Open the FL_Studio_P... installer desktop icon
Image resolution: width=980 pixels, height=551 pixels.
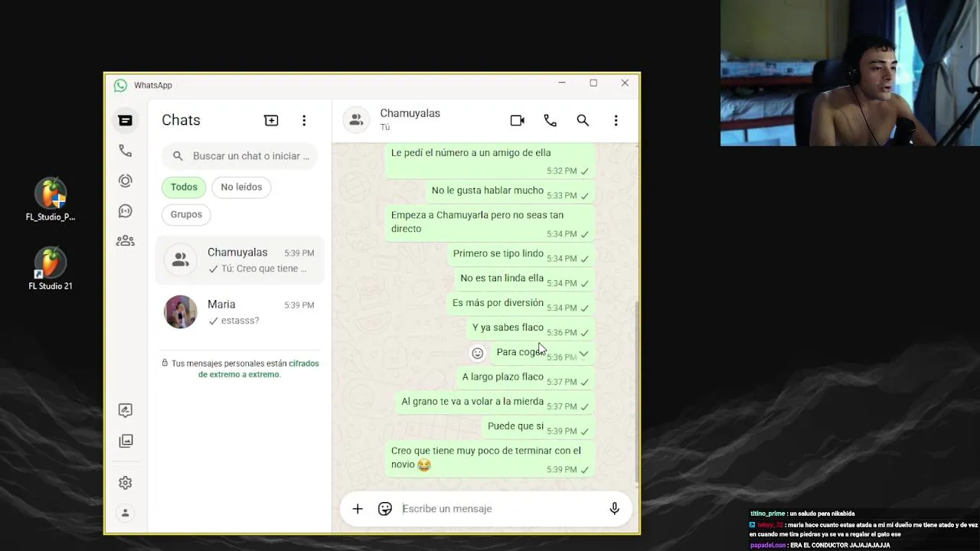(51, 199)
